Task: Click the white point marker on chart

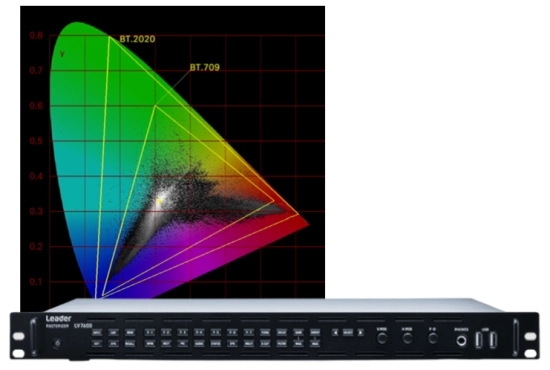Action: [159, 201]
